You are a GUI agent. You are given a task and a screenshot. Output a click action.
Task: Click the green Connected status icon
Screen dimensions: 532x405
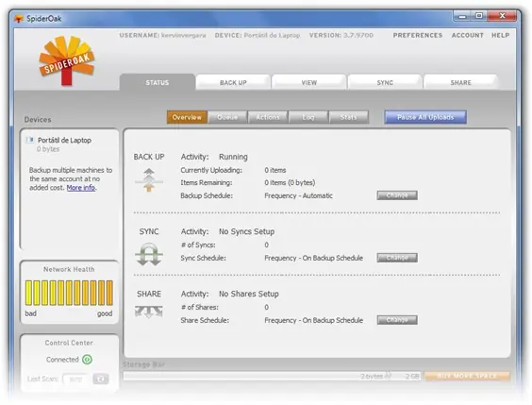[x=87, y=359]
